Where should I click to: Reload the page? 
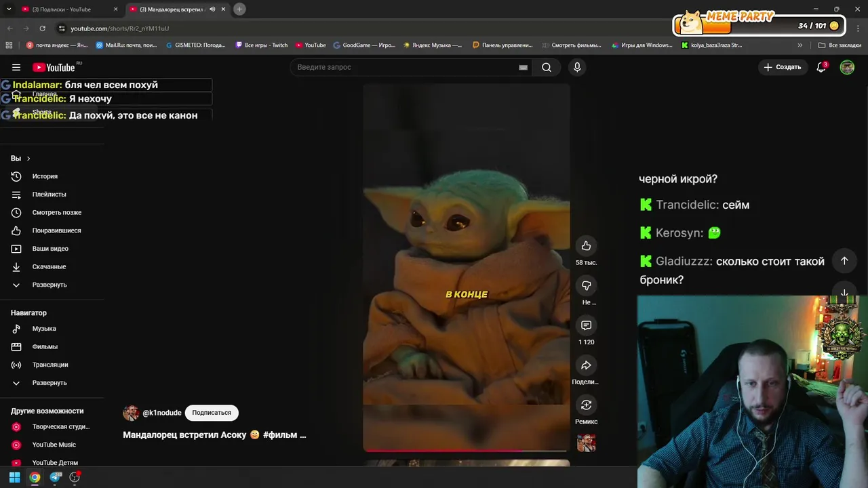pyautogui.click(x=42, y=28)
